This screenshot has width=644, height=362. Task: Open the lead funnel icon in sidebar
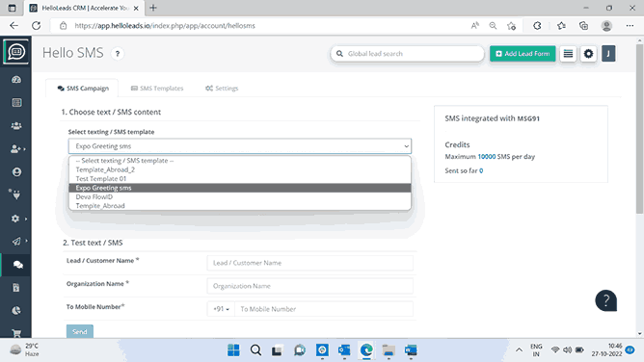(x=15, y=194)
